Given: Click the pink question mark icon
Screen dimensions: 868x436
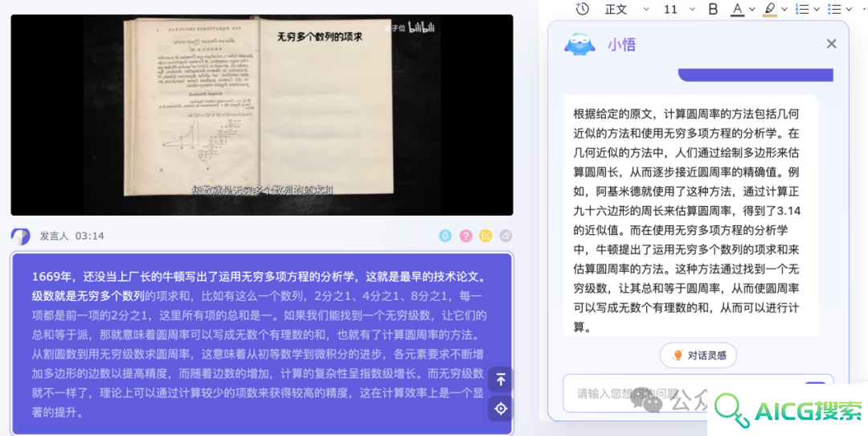Looking at the screenshot, I should pyautogui.click(x=465, y=236).
